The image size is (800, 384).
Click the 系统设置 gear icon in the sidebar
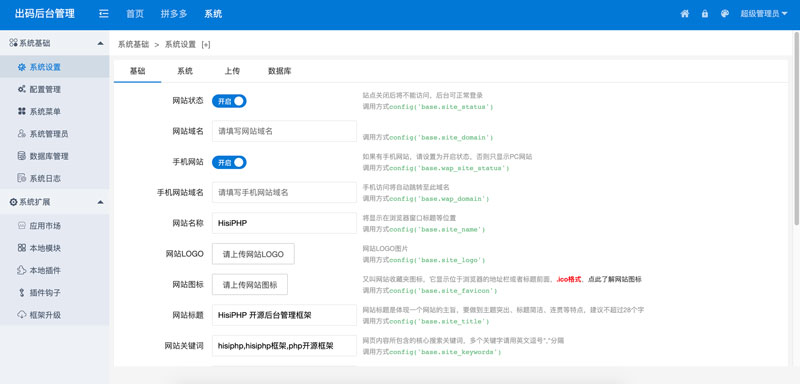coord(21,67)
